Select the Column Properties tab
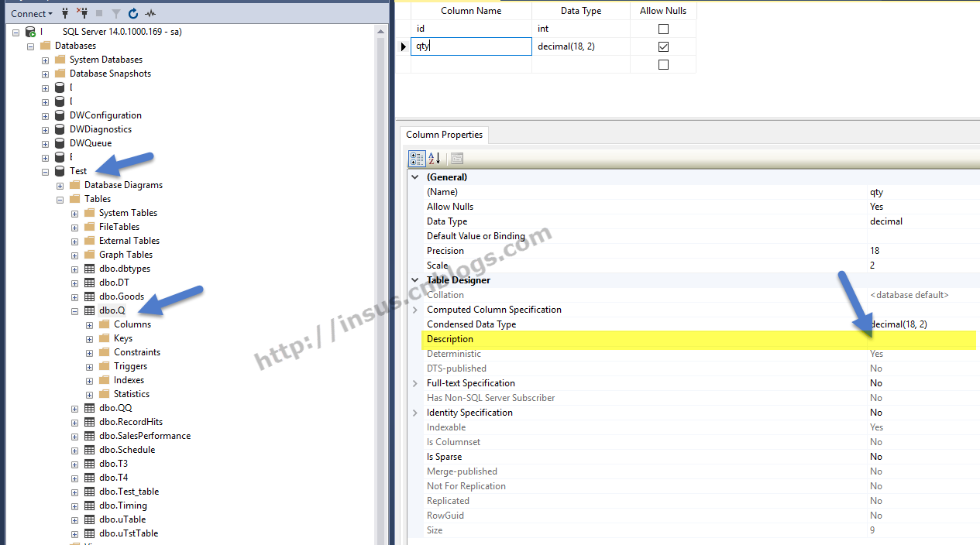This screenshot has height=545, width=980. pyautogui.click(x=444, y=135)
